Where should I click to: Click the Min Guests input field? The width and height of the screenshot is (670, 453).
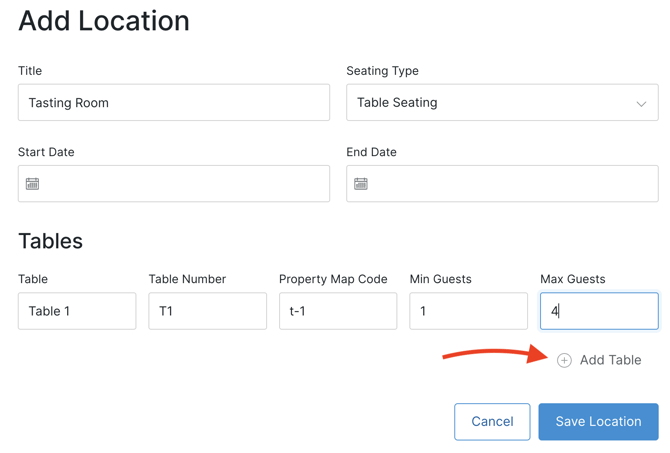click(x=468, y=311)
